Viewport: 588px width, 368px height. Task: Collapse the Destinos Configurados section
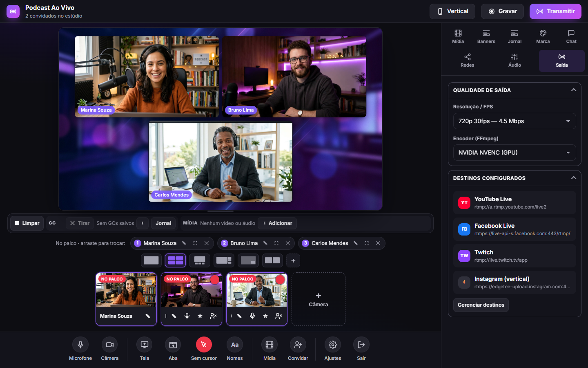pyautogui.click(x=573, y=178)
